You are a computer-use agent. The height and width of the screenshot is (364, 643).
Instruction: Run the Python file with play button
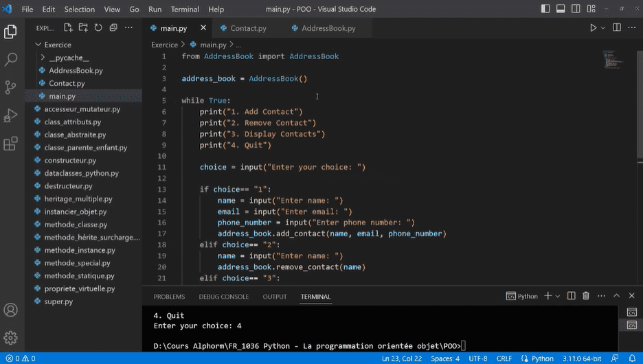pyautogui.click(x=593, y=28)
